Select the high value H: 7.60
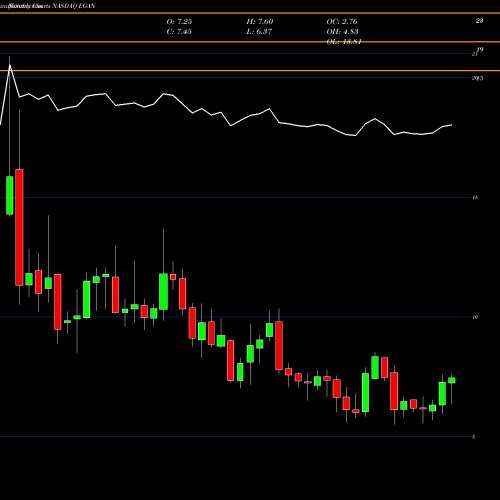500x500 pixels. click(x=260, y=22)
